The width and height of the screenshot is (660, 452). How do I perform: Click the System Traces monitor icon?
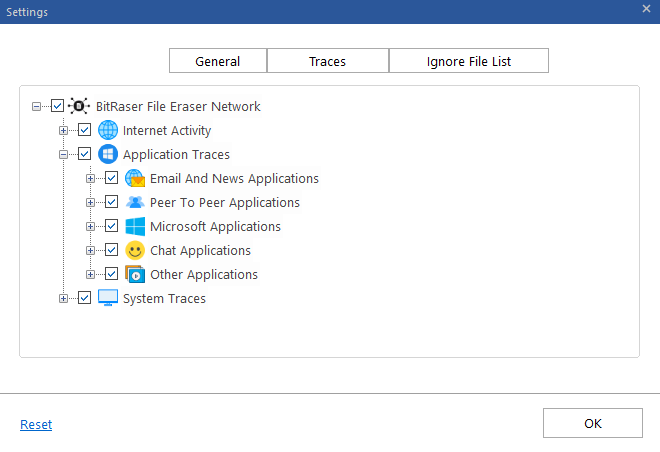pos(108,298)
